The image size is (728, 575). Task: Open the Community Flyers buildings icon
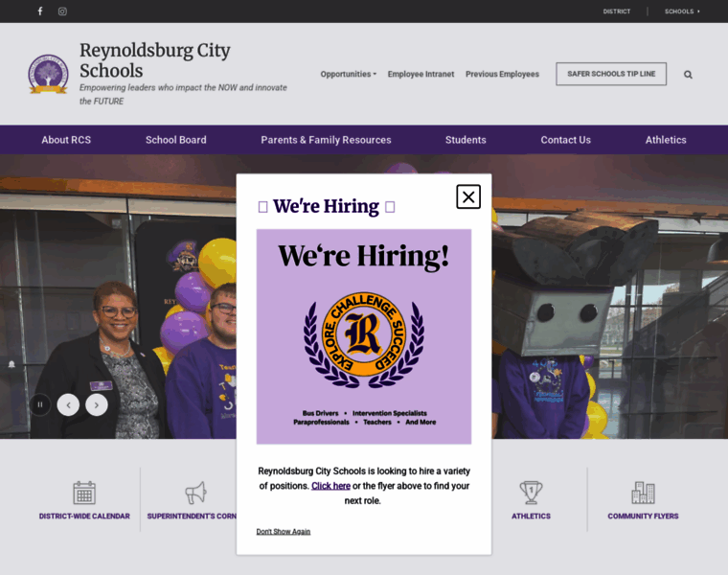[643, 493]
